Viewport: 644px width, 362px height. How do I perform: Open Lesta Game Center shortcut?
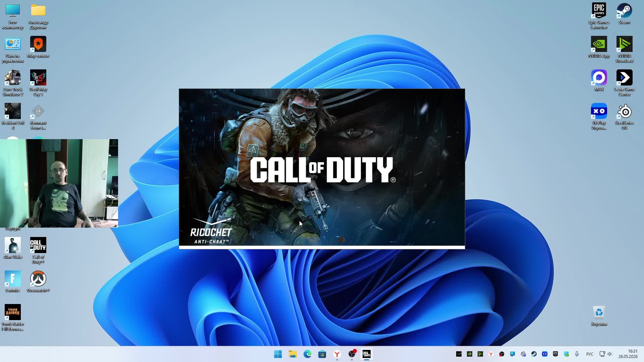[624, 83]
